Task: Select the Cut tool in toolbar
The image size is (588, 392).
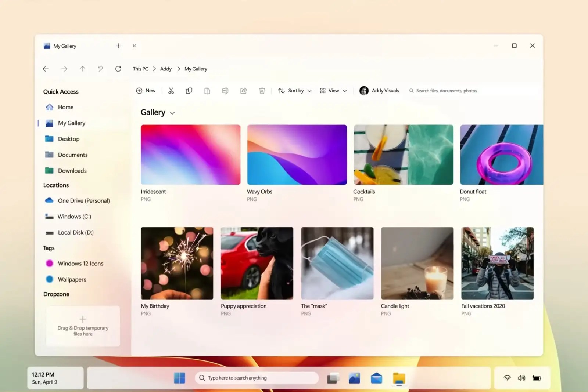Action: click(171, 91)
